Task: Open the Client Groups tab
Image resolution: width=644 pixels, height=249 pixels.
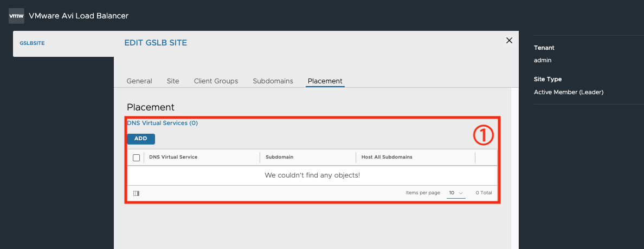Action: [x=216, y=81]
